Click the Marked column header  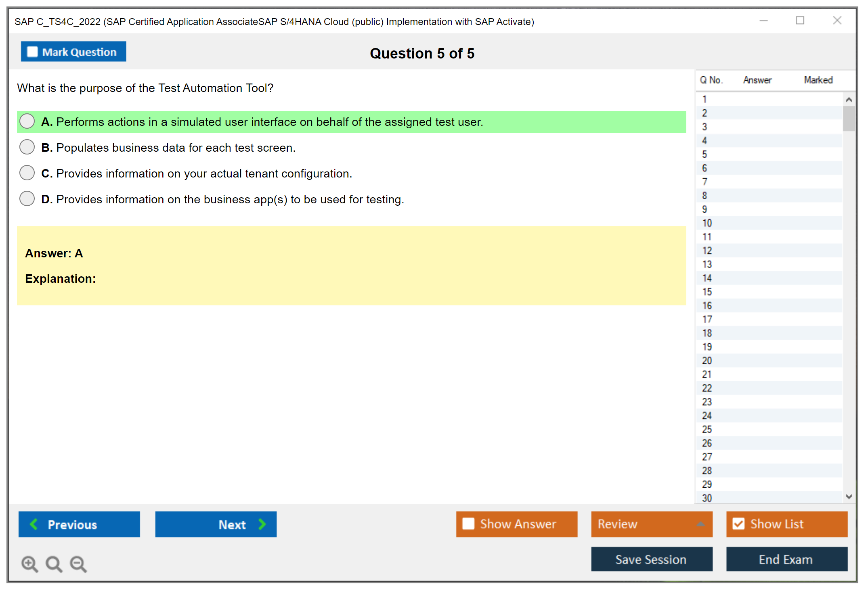(x=818, y=80)
